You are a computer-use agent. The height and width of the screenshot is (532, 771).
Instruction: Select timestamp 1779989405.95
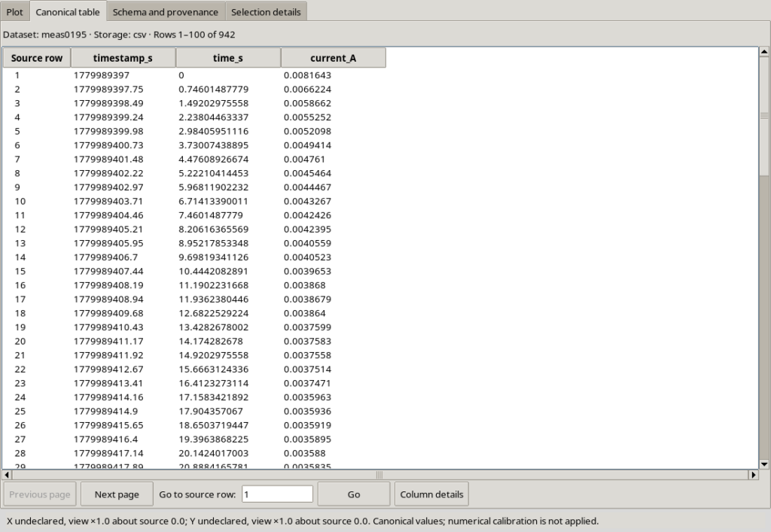(108, 243)
